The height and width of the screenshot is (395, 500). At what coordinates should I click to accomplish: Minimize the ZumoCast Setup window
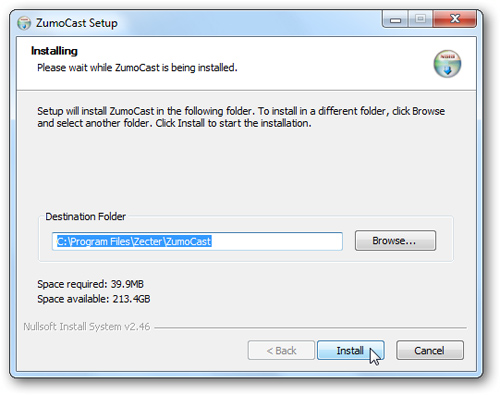[395, 19]
